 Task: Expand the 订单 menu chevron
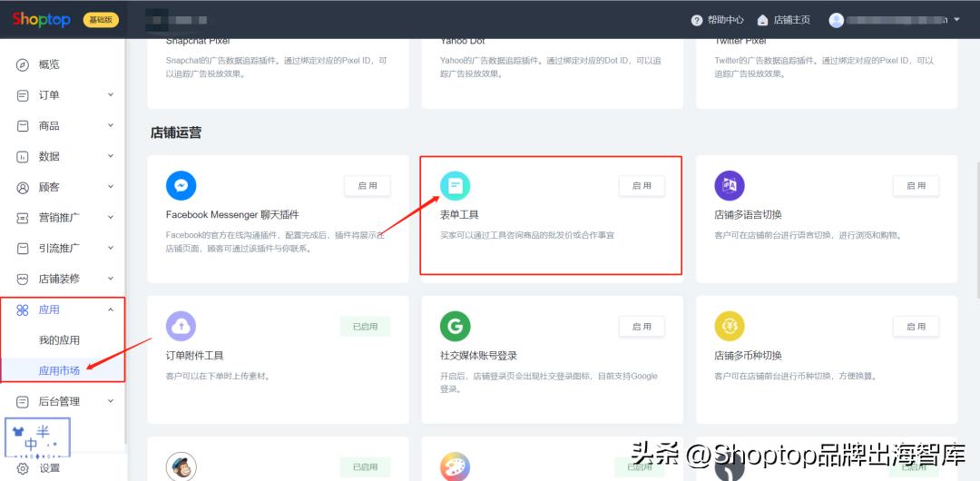coord(111,95)
